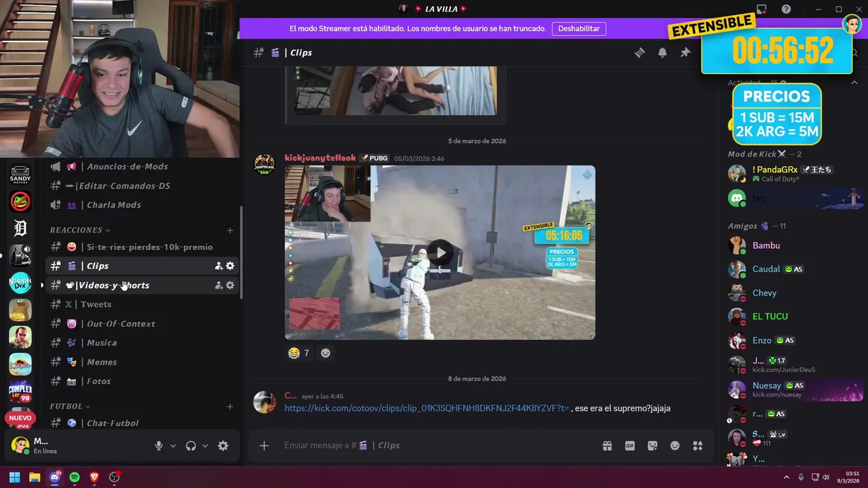Open the Detroit D server icon
Image resolution: width=868 pixels, height=488 pixels.
[x=20, y=228]
